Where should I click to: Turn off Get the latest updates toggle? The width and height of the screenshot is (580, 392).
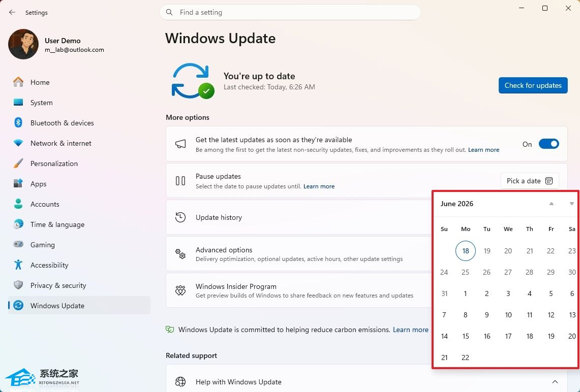549,144
